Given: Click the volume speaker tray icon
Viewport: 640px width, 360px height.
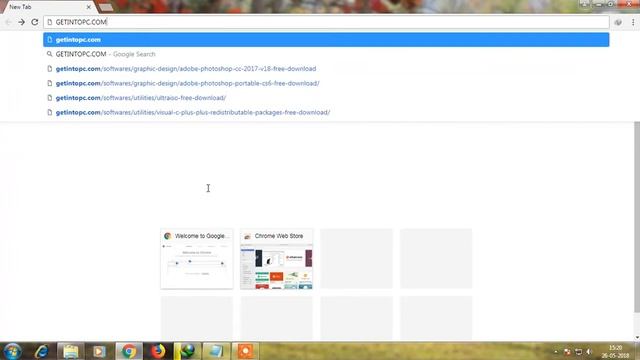Looking at the screenshot, I should click(589, 351).
